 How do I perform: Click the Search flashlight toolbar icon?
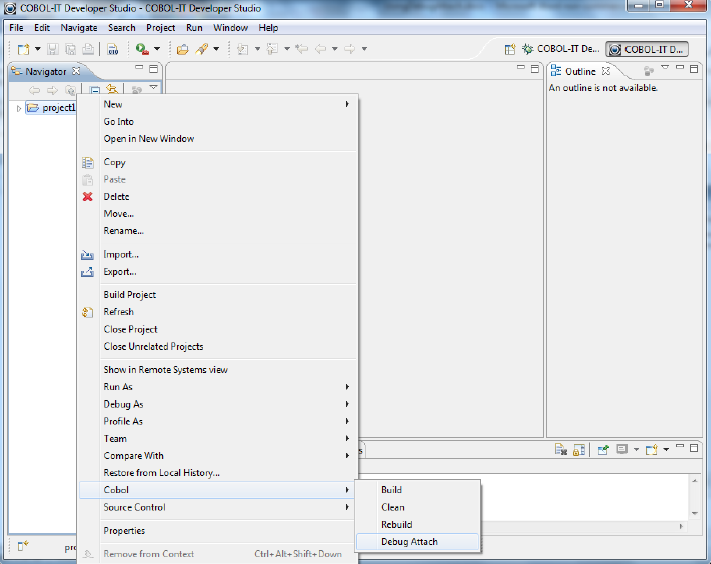point(202,49)
